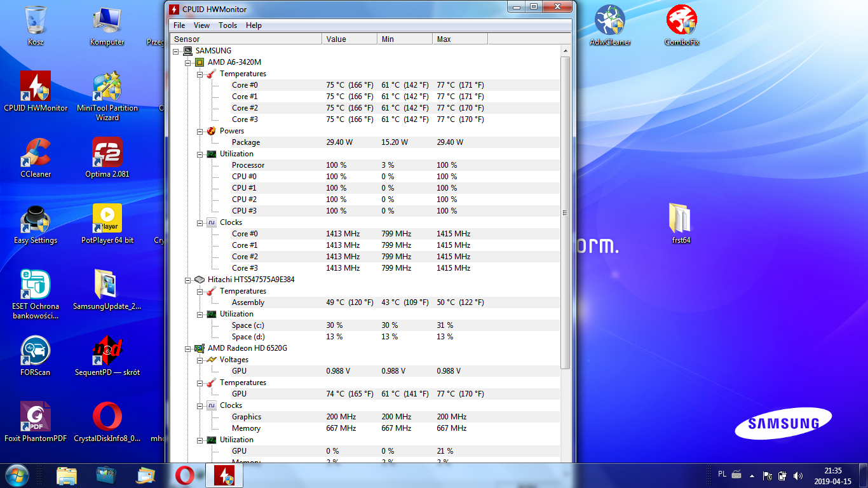Collapse the Clocks group under AMD A6-3420M

(x=200, y=222)
